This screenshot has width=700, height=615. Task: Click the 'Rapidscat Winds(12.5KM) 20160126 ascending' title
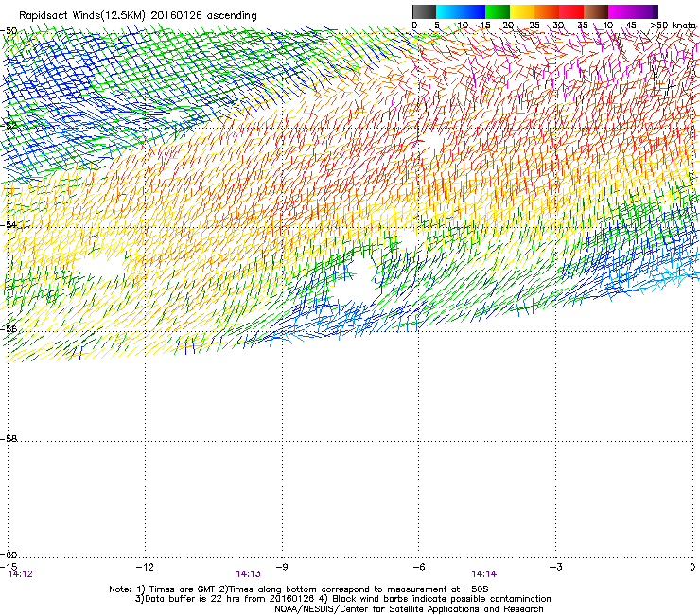(138, 16)
